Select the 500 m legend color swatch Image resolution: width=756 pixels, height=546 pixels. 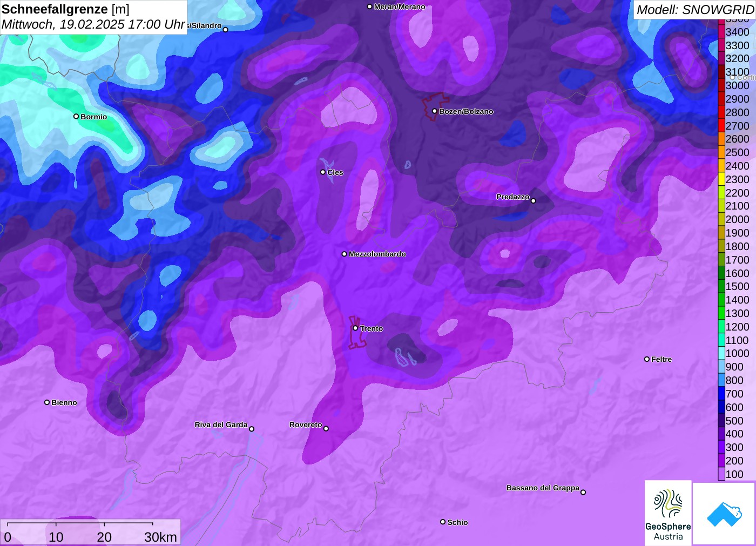click(x=721, y=421)
